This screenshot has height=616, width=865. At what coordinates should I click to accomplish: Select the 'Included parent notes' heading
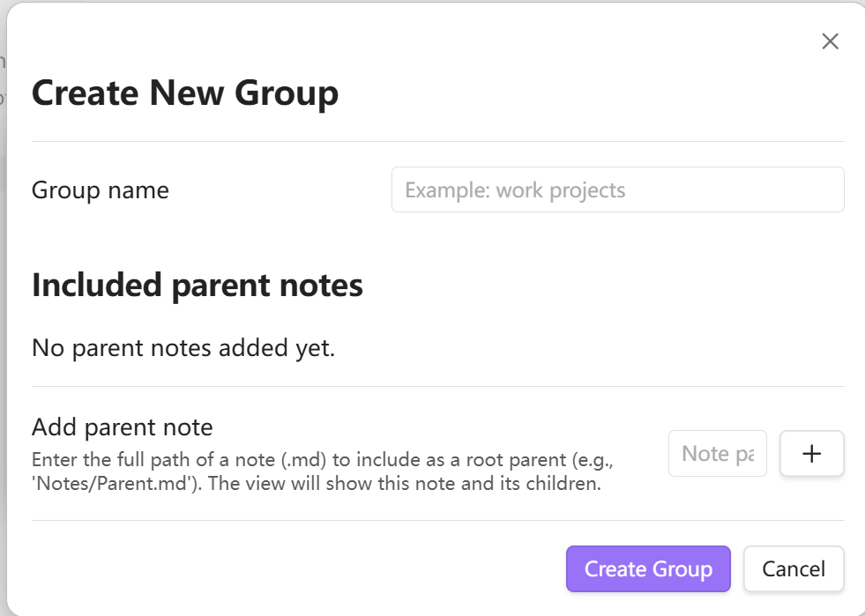(x=198, y=285)
